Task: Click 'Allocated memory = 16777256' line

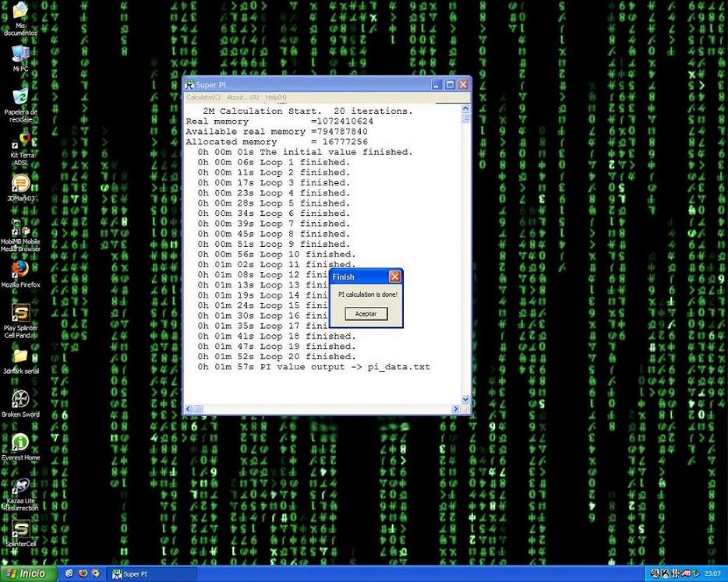Action: point(276,142)
